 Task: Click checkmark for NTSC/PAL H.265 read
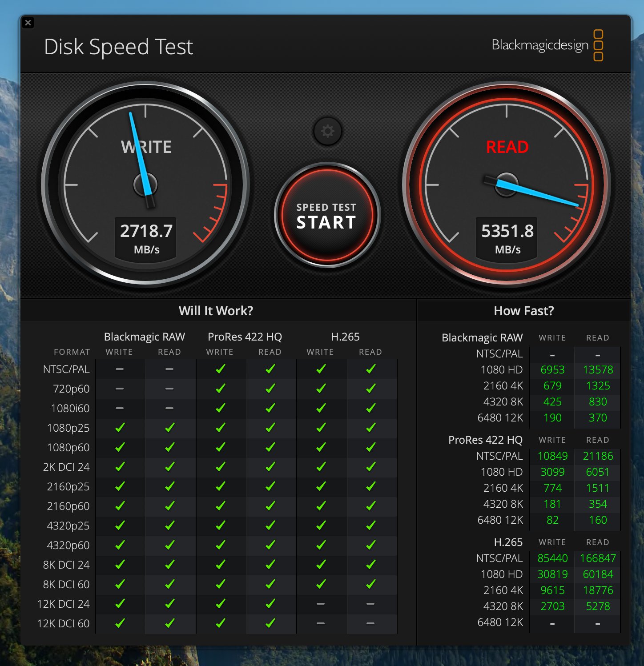(370, 369)
